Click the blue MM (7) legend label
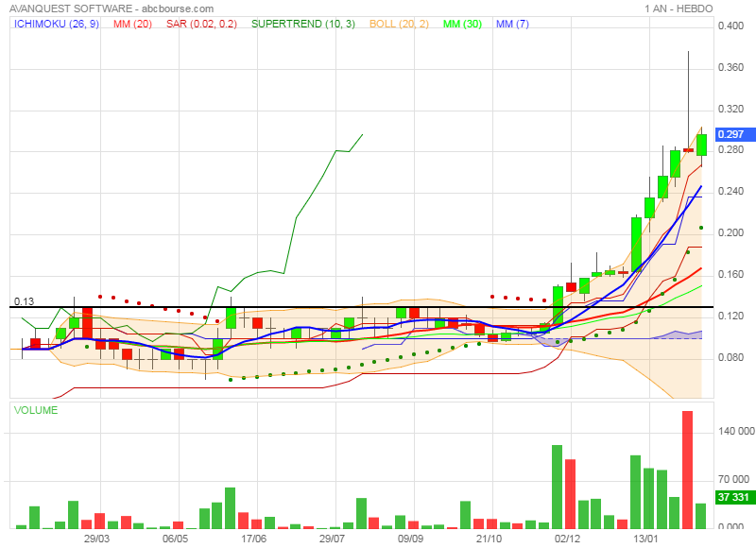756x548 pixels. (512, 24)
